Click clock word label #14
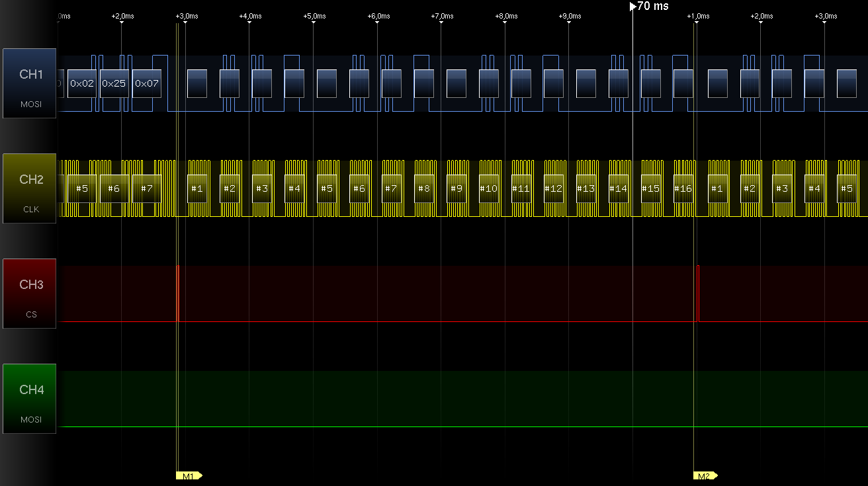Screen dimensions: 868x486 [618, 188]
